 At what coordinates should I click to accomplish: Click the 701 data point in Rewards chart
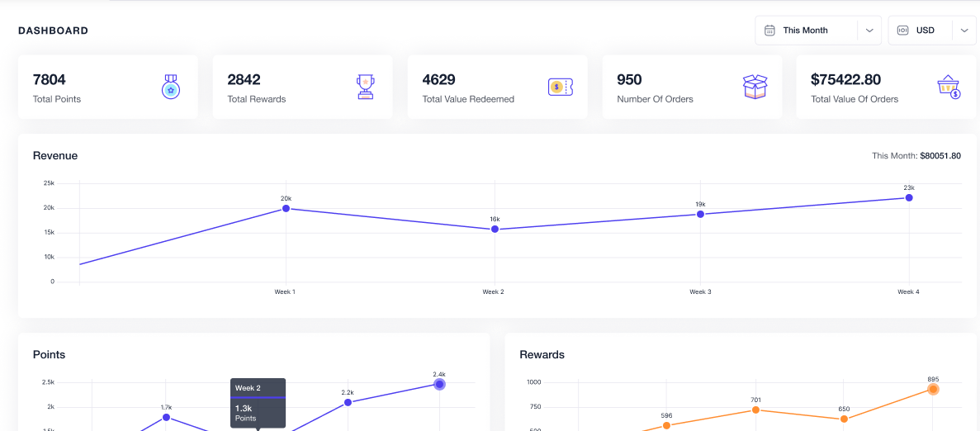tap(755, 410)
